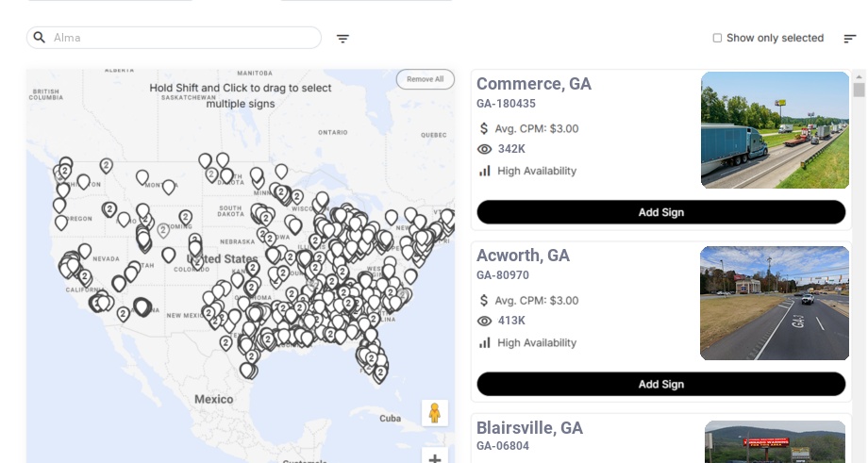Click the Commerce impressions eye icon
868x463 pixels.
point(485,149)
